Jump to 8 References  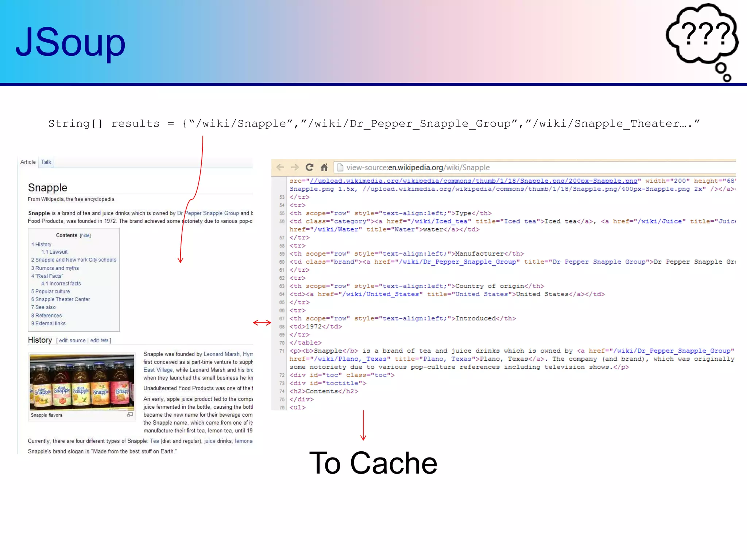[46, 315]
